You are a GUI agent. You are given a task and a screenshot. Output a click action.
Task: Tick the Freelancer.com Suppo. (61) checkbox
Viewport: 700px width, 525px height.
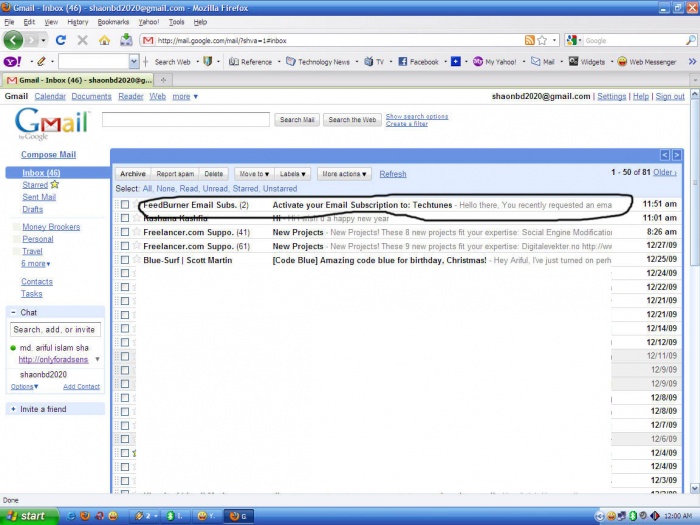125,246
